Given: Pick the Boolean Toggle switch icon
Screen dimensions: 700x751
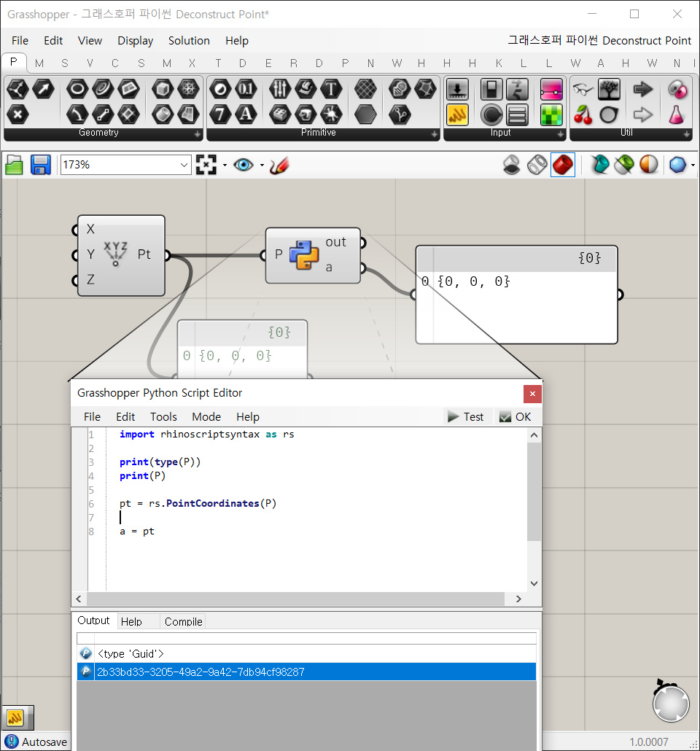Looking at the screenshot, I should 491,90.
